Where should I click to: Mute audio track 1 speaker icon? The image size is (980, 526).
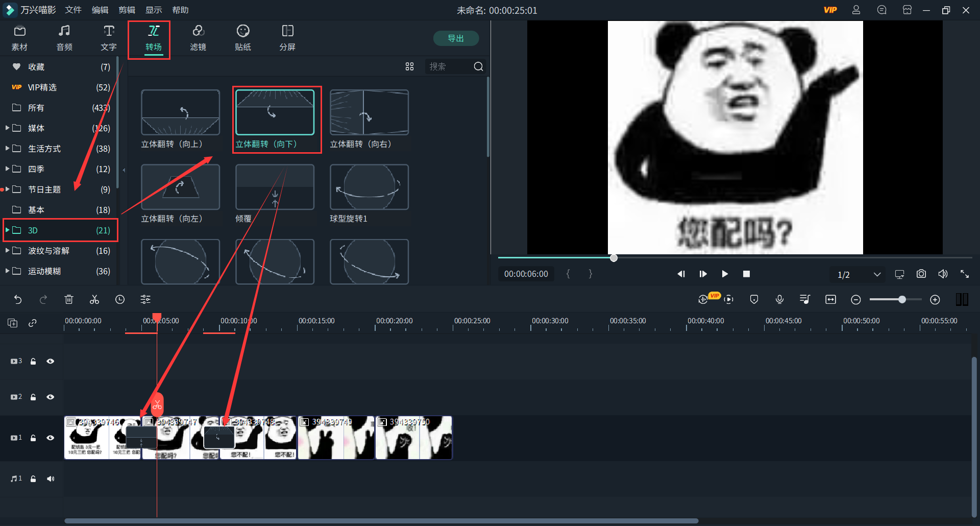click(51, 479)
